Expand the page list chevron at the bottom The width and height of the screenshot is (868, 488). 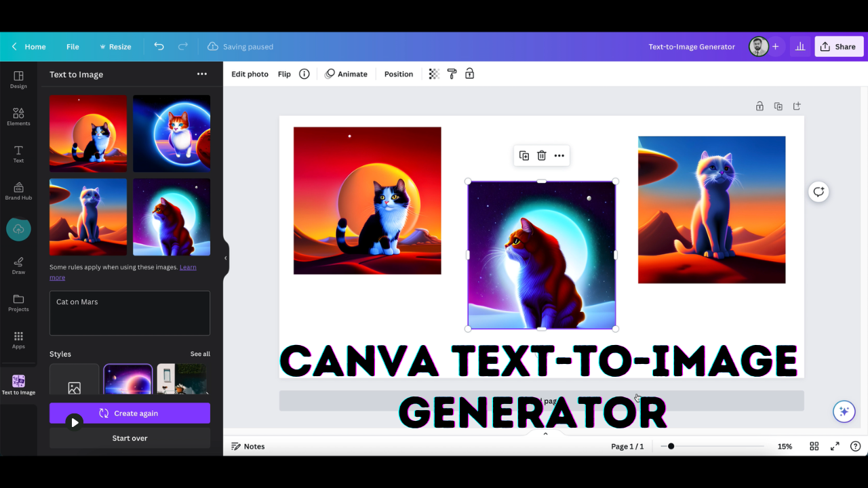pyautogui.click(x=545, y=433)
